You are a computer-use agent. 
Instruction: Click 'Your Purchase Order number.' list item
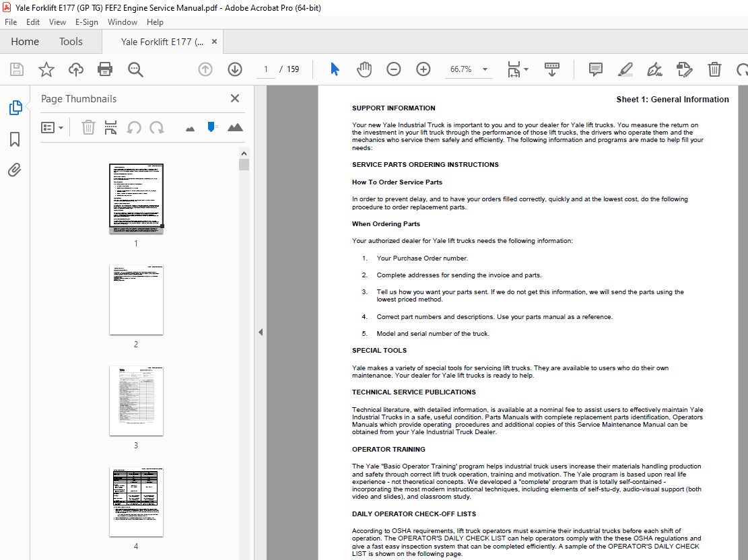[x=422, y=258]
